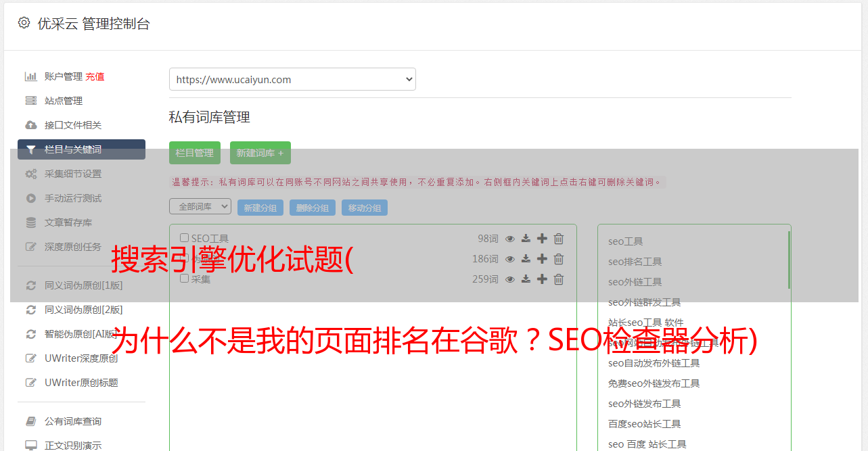This screenshot has width=868, height=451.
Task: Open the site URL dropdown showing ucaiyun.com
Action: pos(292,79)
